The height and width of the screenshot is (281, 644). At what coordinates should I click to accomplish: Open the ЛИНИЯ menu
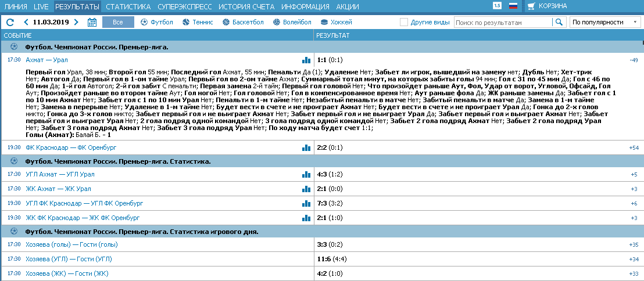[16, 6]
